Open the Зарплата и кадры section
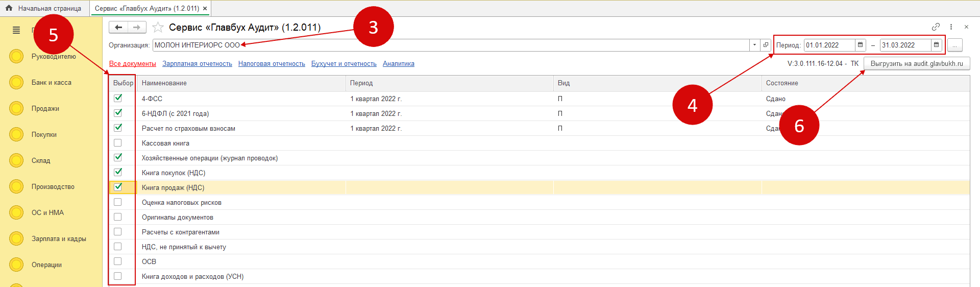 point(59,239)
